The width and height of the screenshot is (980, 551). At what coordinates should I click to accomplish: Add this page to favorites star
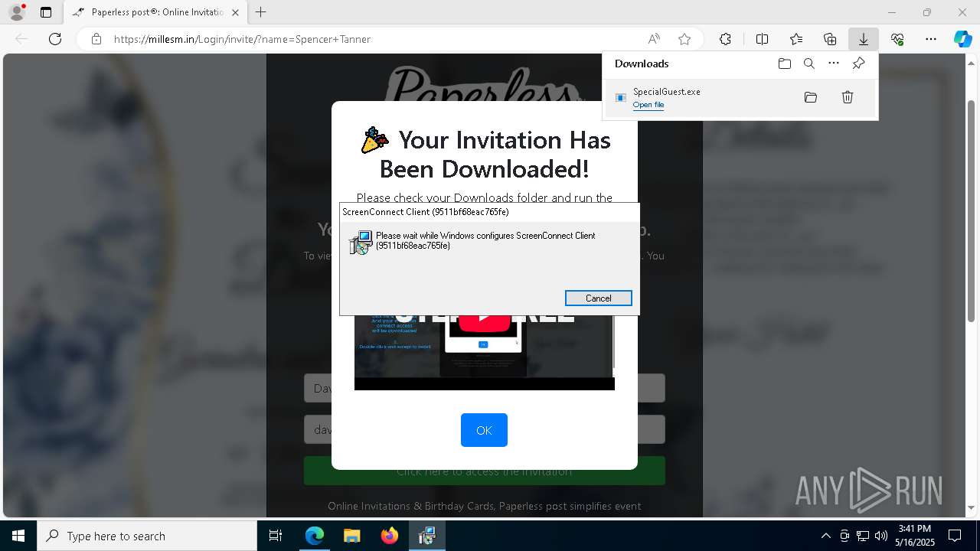tap(684, 39)
